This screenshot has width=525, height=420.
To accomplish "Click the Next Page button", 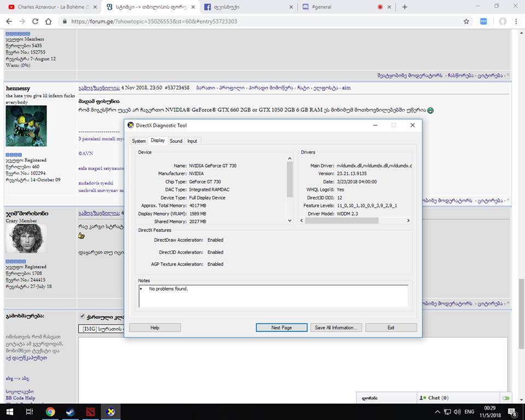I will point(282,328).
